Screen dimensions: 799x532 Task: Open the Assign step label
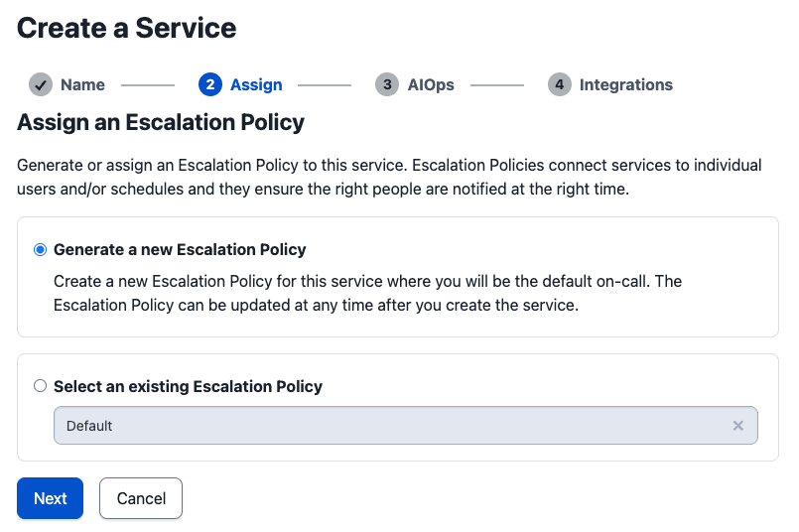[256, 84]
